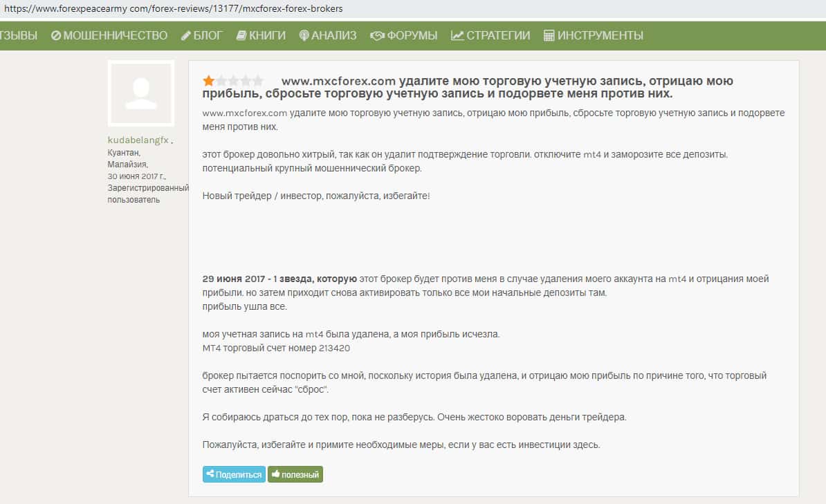Click the text 'потенциальный крупный мошеннический брокер.'
This screenshot has width=826, height=504.
pyautogui.click(x=312, y=169)
